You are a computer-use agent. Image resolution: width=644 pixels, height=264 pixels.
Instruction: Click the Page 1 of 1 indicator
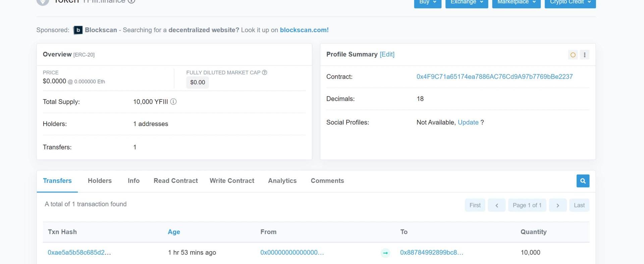pos(527,205)
